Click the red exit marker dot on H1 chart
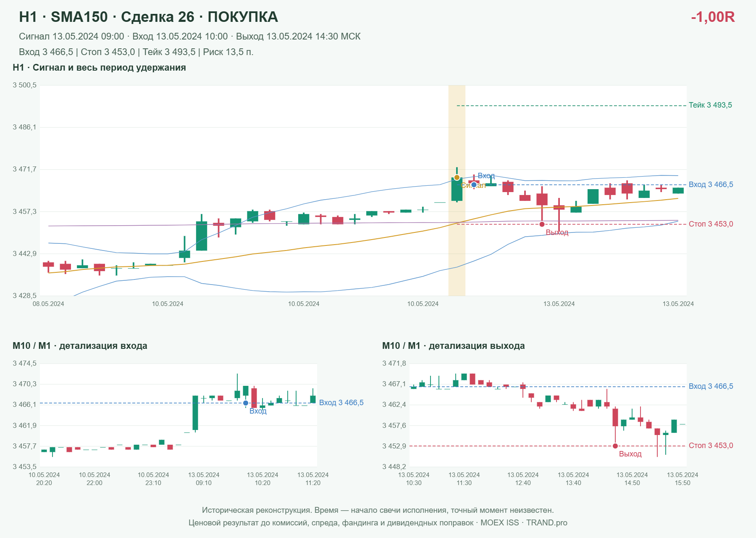Viewport: 756px width, 538px height. 542,224
